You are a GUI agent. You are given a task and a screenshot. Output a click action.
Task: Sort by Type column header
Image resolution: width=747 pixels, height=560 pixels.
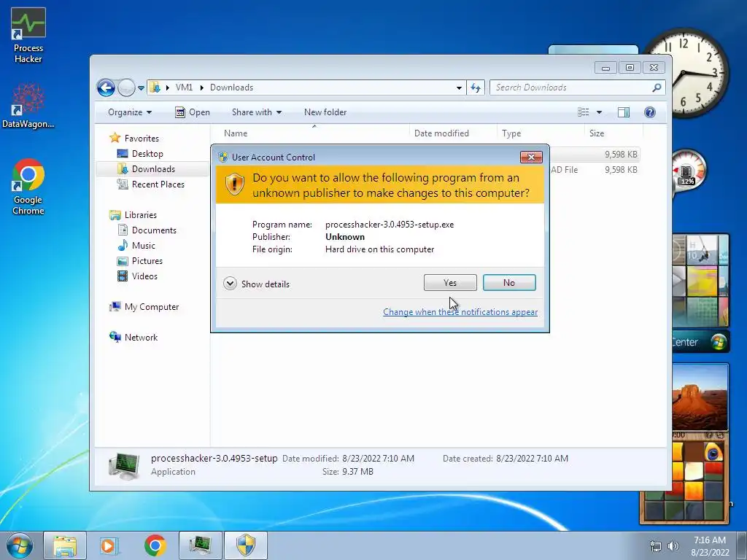[541, 133]
